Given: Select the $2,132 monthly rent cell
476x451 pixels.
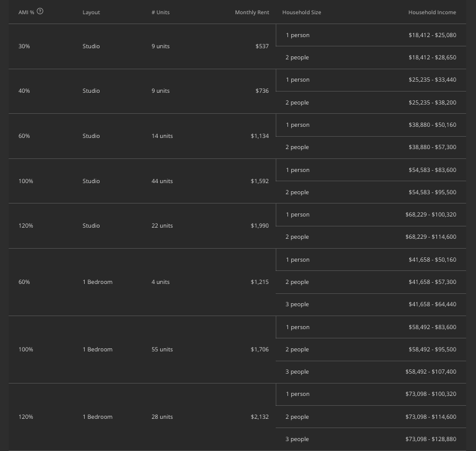Looking at the screenshot, I should pyautogui.click(x=260, y=417).
